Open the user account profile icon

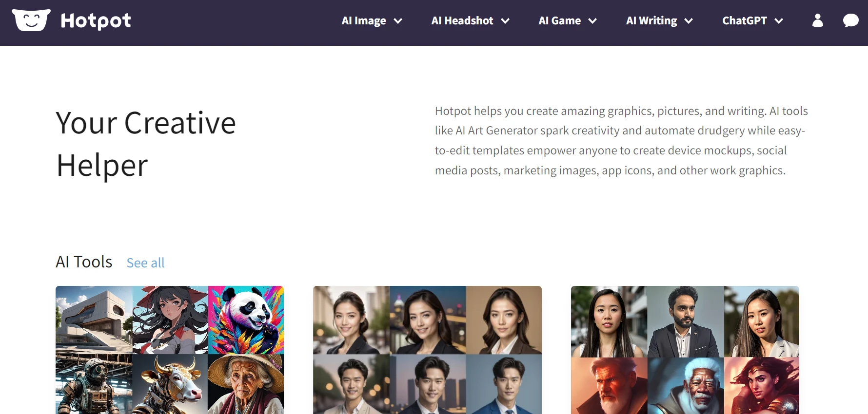point(817,20)
